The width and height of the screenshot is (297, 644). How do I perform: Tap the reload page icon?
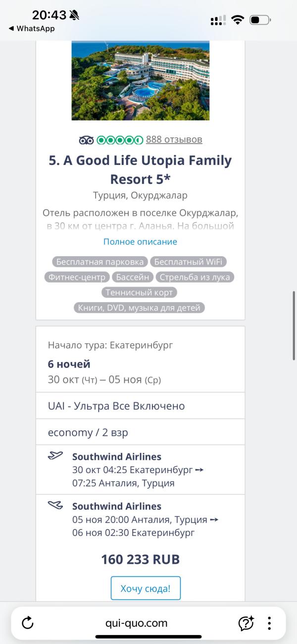pos(28,623)
